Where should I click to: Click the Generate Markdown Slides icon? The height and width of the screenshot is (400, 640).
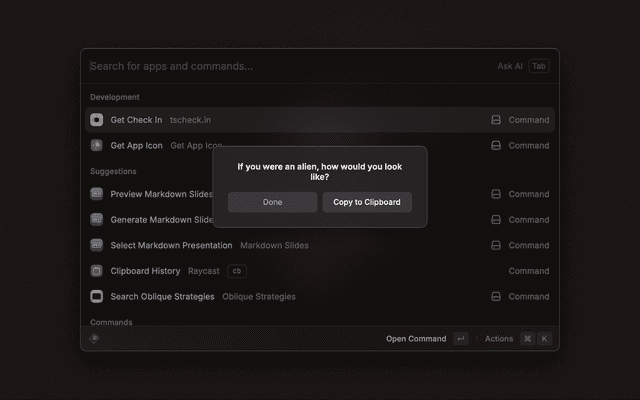pyautogui.click(x=97, y=219)
